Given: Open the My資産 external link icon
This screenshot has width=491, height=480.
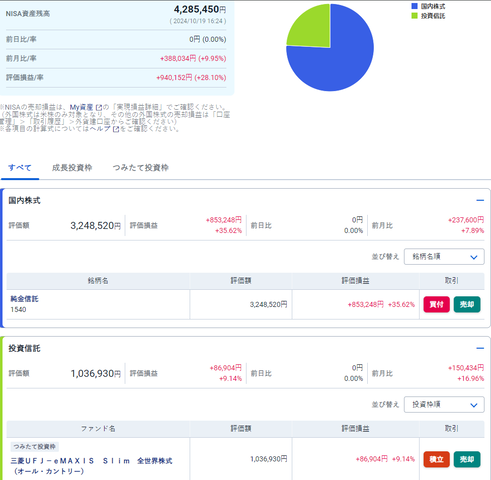Looking at the screenshot, I should (99, 108).
